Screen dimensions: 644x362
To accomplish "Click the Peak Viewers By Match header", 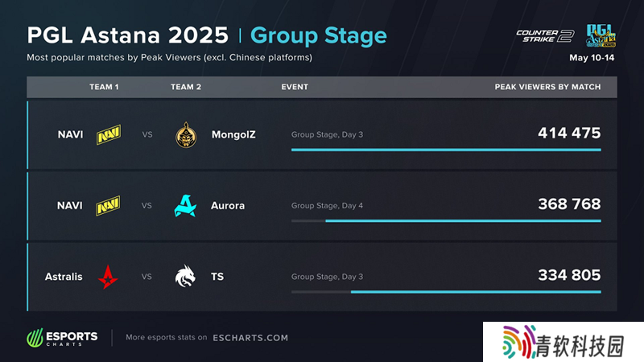I will click(547, 87).
